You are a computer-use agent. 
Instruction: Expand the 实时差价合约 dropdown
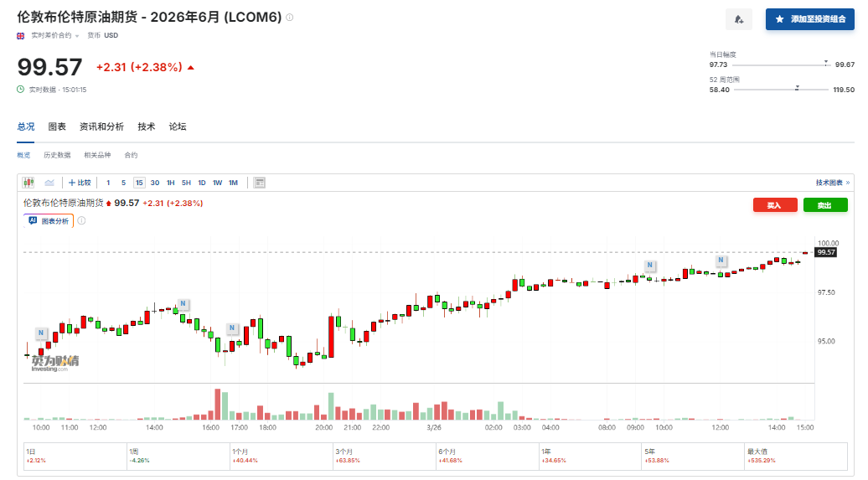(55, 35)
